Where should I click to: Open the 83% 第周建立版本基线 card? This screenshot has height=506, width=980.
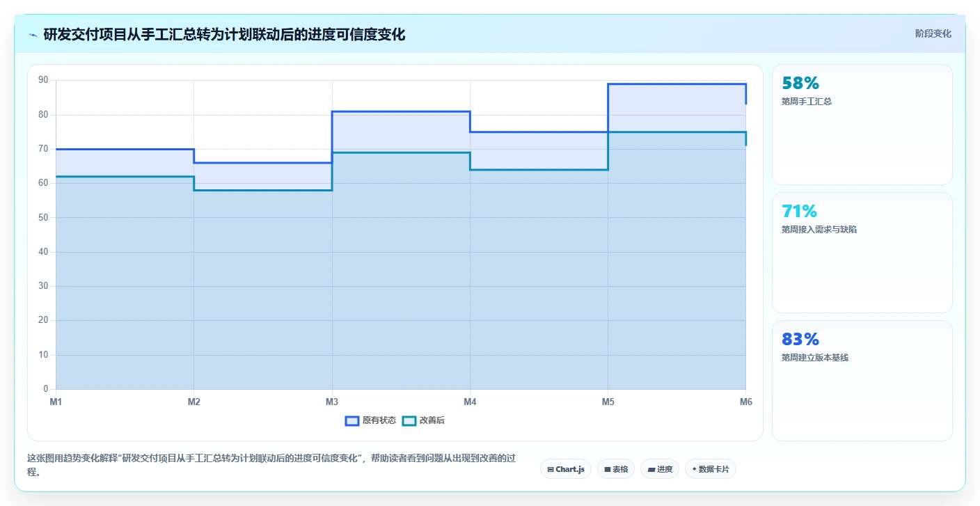click(862, 381)
